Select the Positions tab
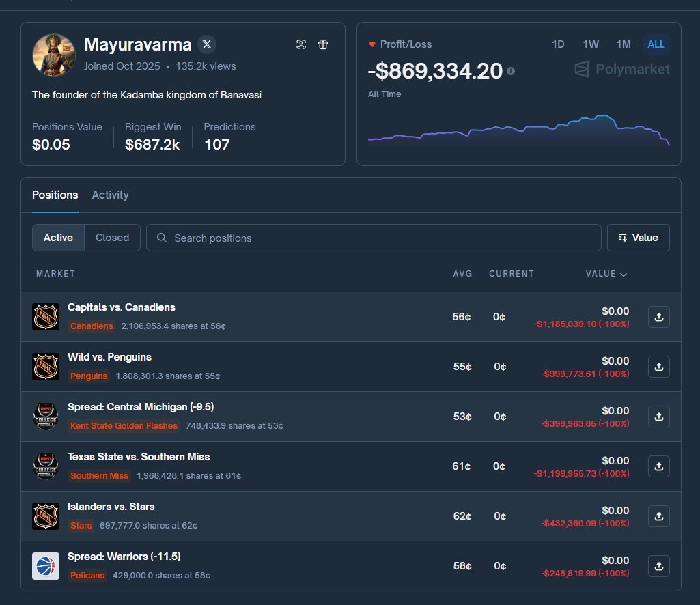The height and width of the screenshot is (605, 700). pyautogui.click(x=55, y=195)
